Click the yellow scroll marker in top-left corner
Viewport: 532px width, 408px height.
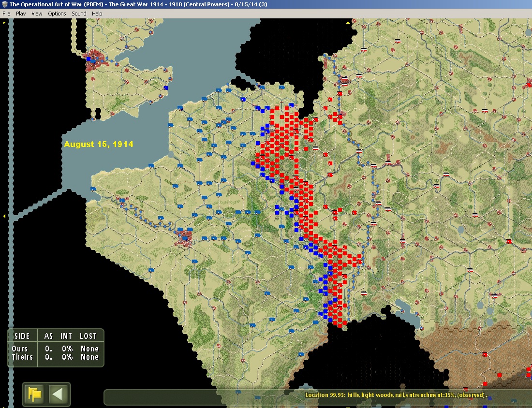4,22
